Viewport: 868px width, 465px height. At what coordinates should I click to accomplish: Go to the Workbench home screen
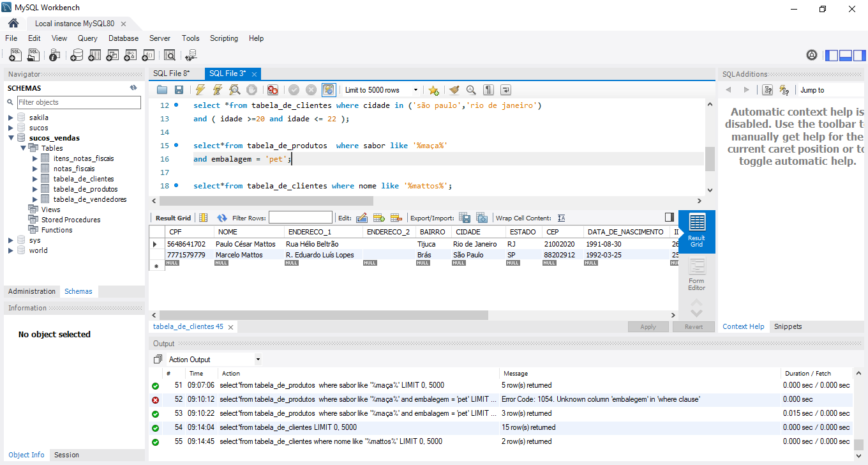click(13, 24)
